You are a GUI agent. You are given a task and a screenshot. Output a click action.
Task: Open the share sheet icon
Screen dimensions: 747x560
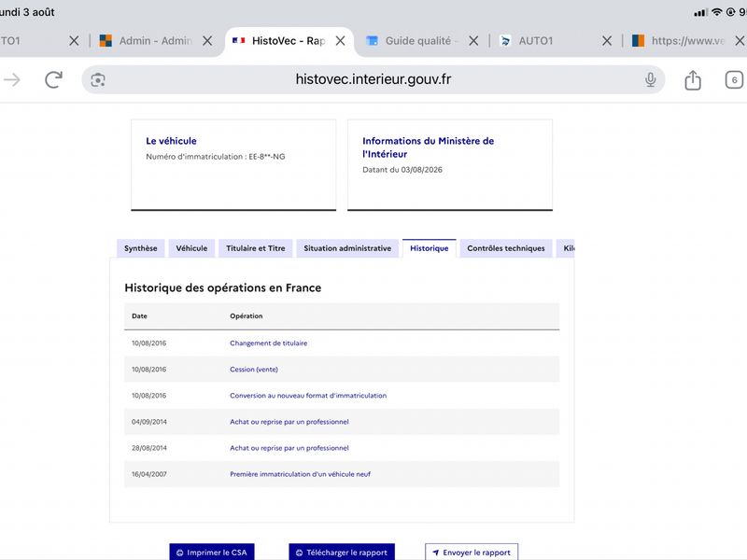pyautogui.click(x=693, y=79)
